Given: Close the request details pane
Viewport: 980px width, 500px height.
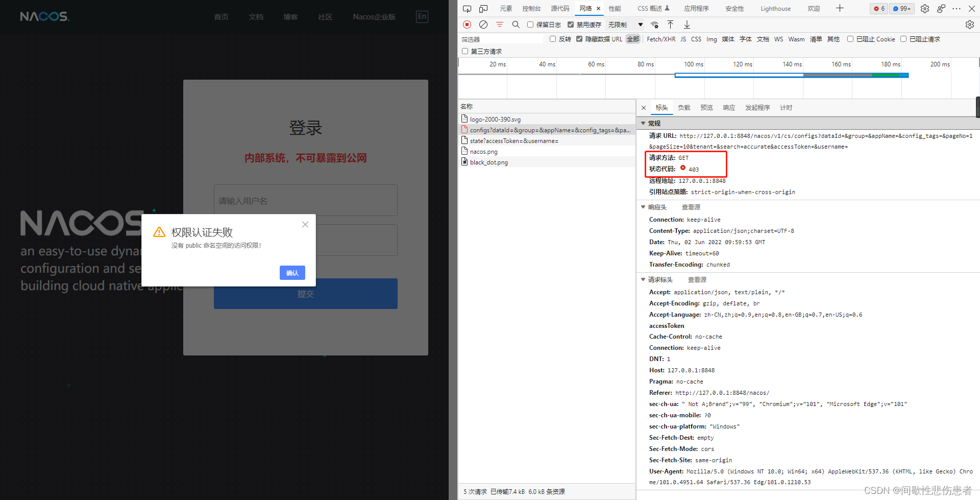Looking at the screenshot, I should click(x=644, y=108).
